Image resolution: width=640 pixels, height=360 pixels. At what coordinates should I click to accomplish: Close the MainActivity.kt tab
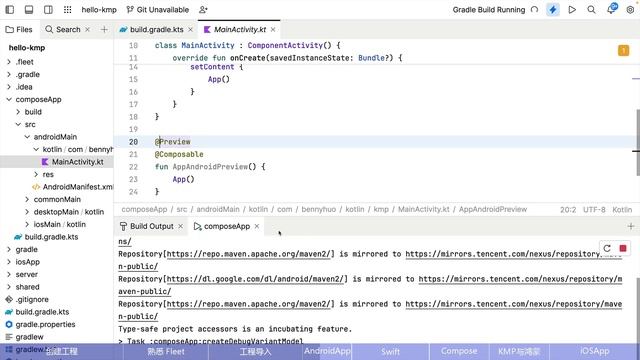[273, 29]
